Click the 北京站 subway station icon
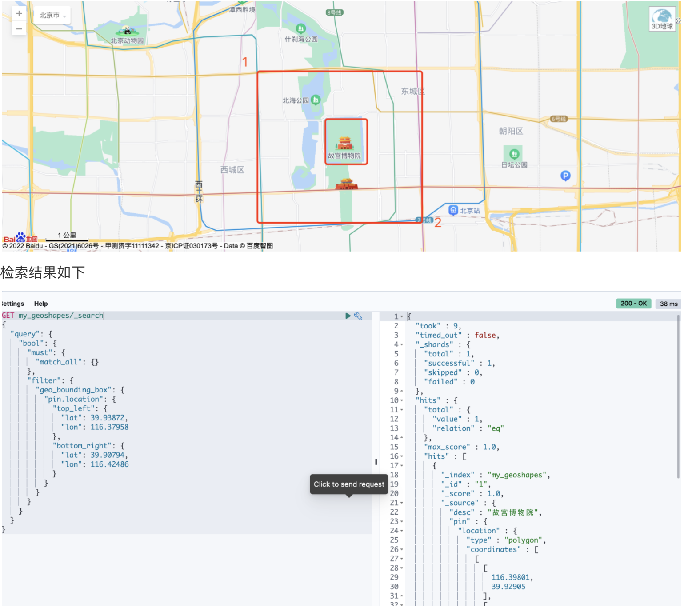The width and height of the screenshot is (688, 616). point(453,209)
